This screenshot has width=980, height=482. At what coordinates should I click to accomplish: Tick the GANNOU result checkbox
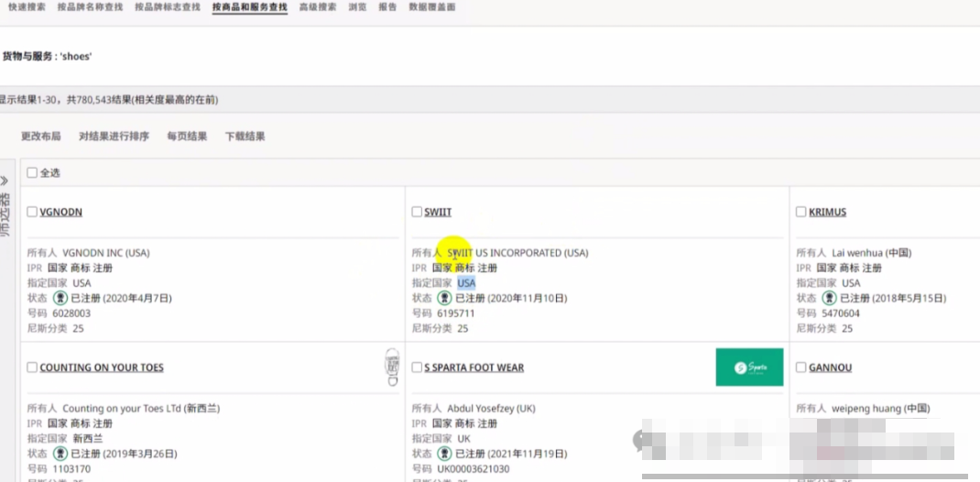click(x=800, y=367)
